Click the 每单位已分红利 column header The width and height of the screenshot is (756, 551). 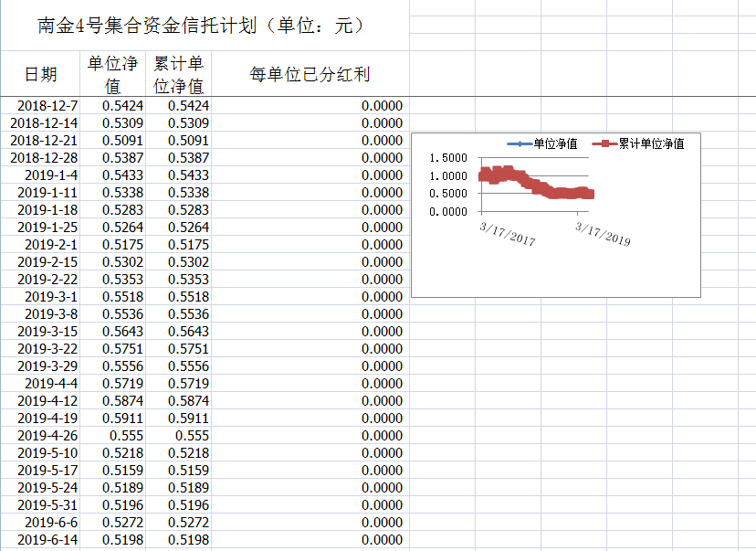tap(310, 74)
